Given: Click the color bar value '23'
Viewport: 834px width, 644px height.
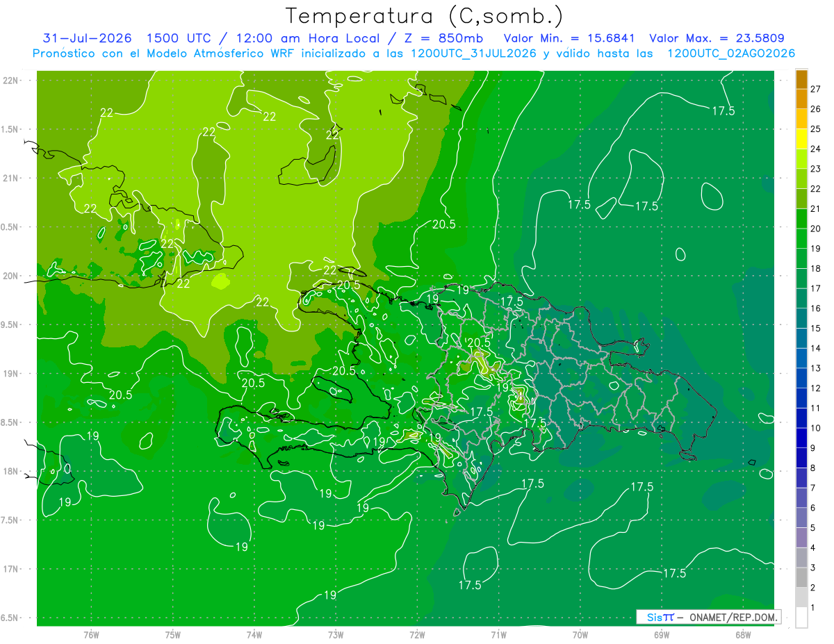Looking at the screenshot, I should click(816, 169).
